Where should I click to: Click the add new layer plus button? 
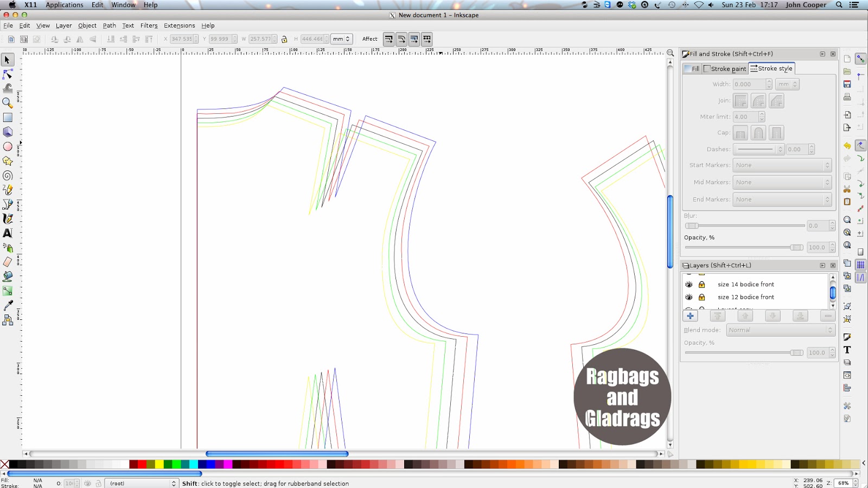tap(690, 316)
